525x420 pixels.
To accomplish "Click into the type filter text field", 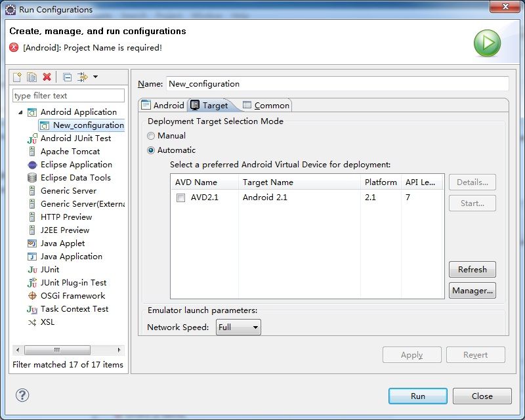I will pyautogui.click(x=68, y=96).
